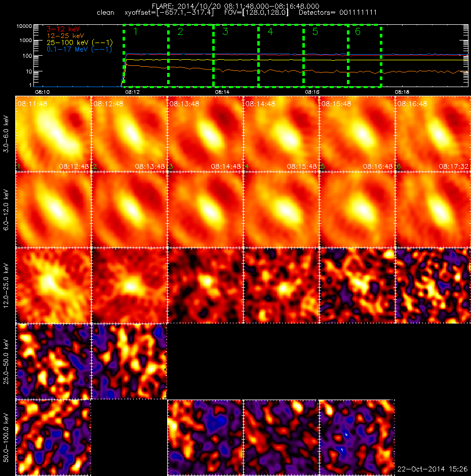Viewport: 471px width, 476px height.
Task: Click the 08:14 time axis label
Action: point(222,92)
